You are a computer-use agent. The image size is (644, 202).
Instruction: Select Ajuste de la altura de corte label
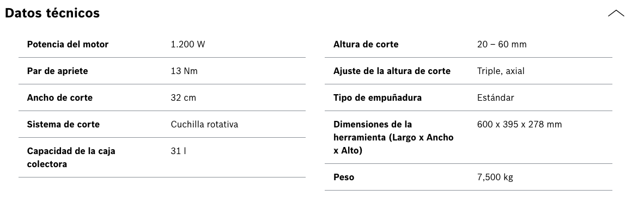(392, 71)
